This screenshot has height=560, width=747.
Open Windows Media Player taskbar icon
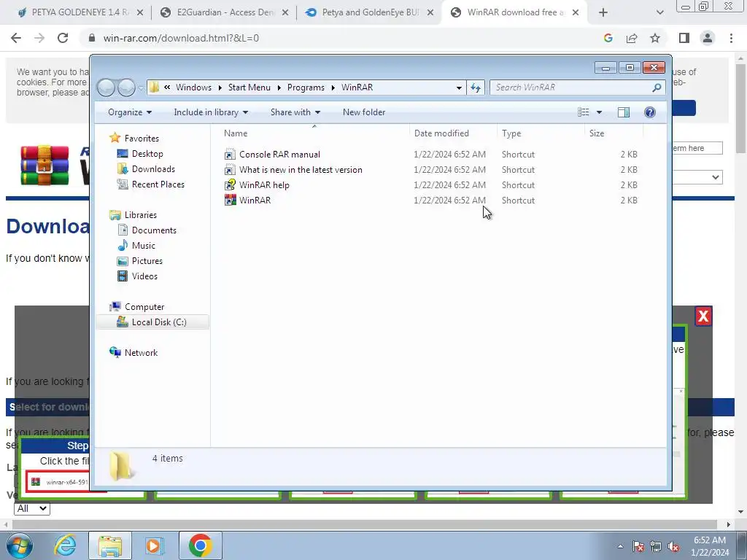[153, 545]
